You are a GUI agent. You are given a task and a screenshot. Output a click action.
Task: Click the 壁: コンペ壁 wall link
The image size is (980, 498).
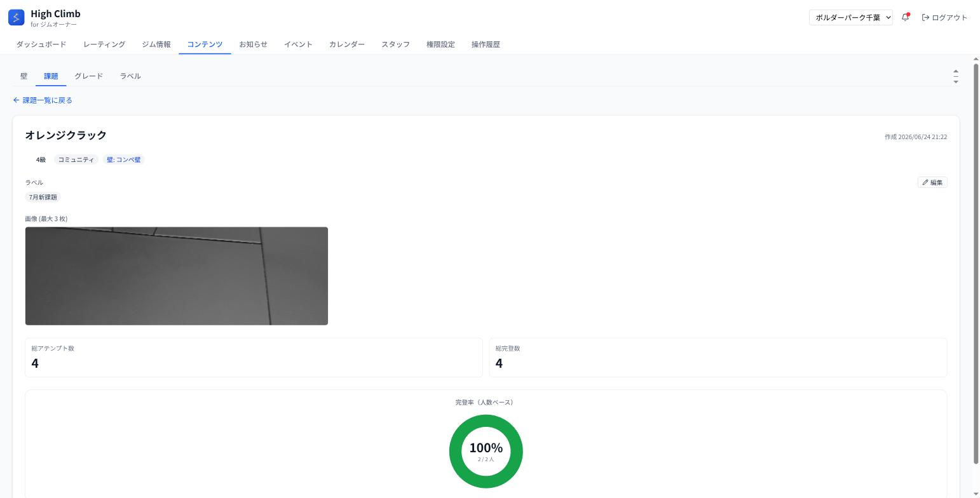point(124,159)
